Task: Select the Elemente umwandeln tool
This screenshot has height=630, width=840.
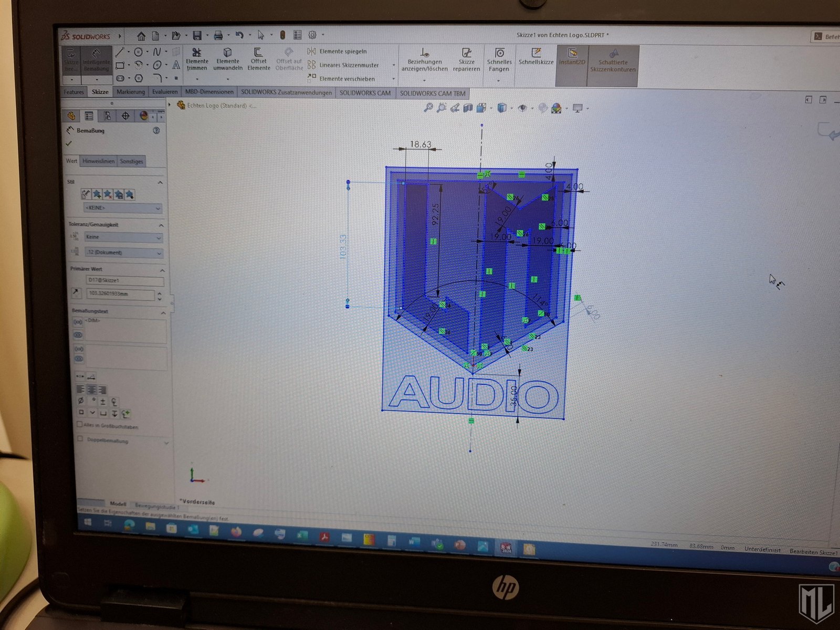Action: click(x=228, y=58)
